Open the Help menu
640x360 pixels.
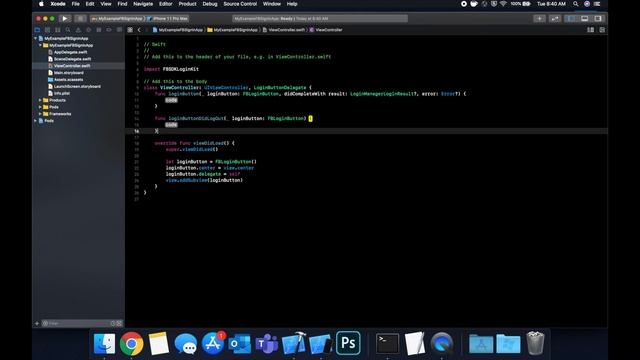coord(292,4)
